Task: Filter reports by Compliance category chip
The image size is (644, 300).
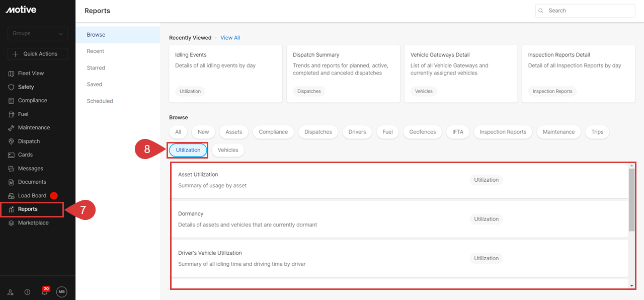Action: [x=273, y=132]
